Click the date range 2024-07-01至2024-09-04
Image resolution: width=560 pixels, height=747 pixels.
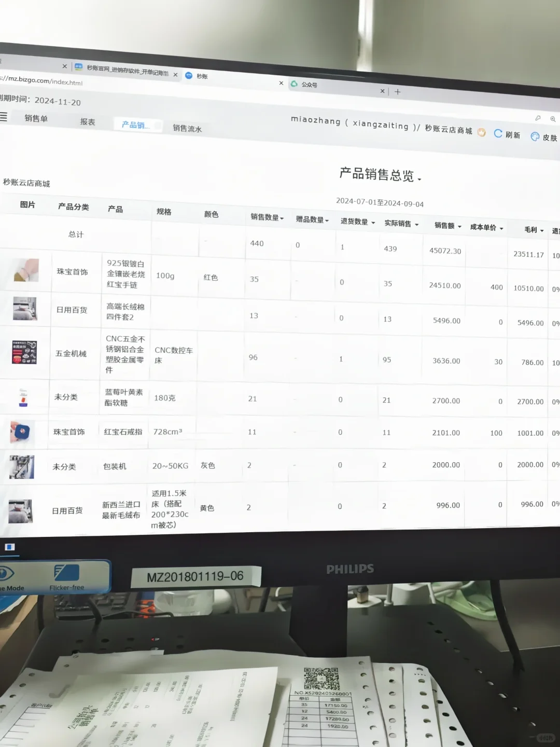coord(380,202)
